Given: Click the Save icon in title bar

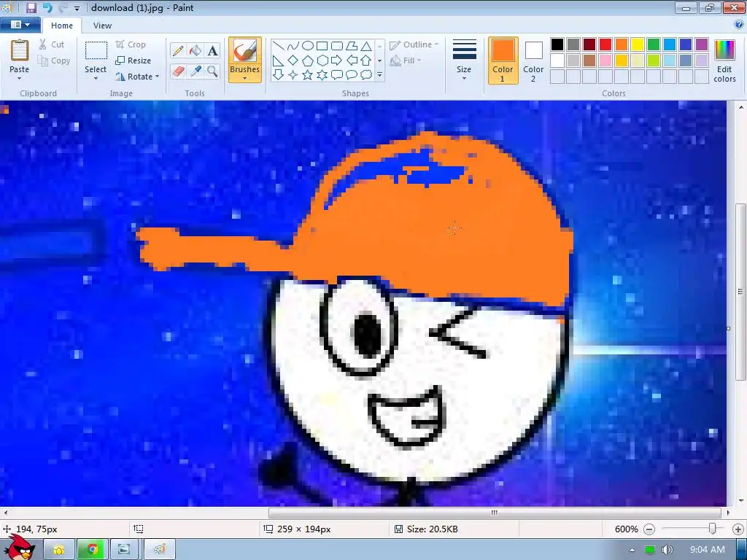Looking at the screenshot, I should click(31, 7).
